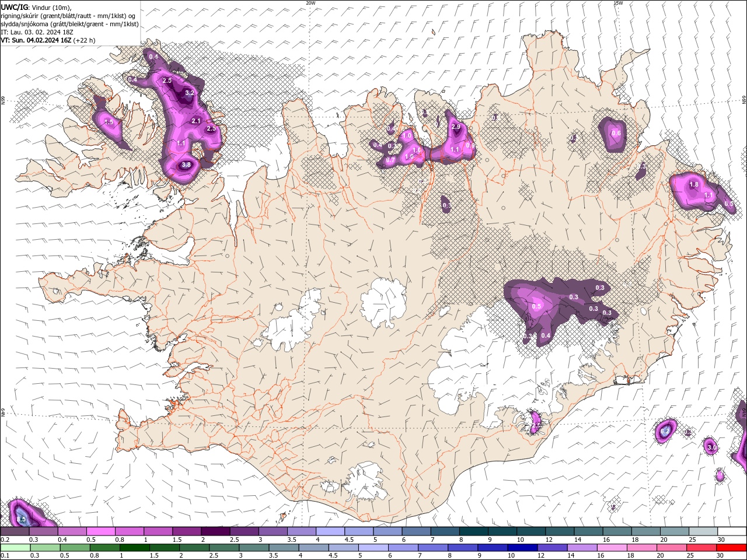Click the 'VT: Sun. 04.02.2024 16Z (+22 h)' line
The height and width of the screenshot is (560, 747).
(x=48, y=40)
